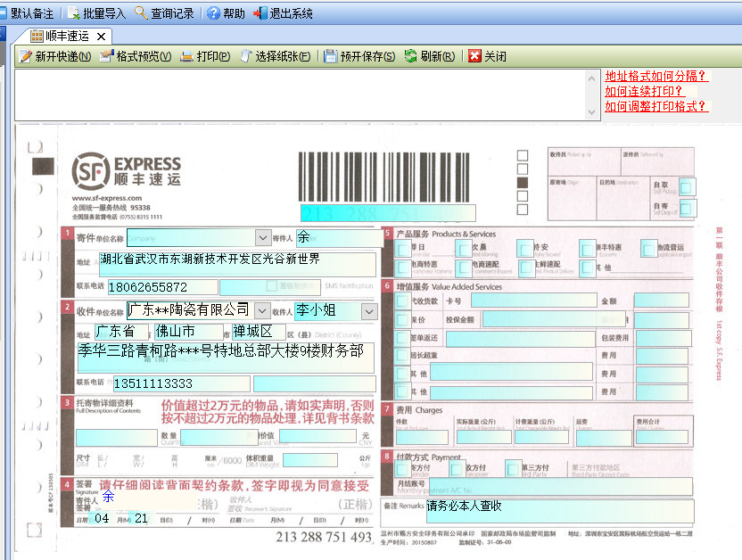Click recipient phone field 13511113333
The width and height of the screenshot is (742, 560).
[x=182, y=383]
